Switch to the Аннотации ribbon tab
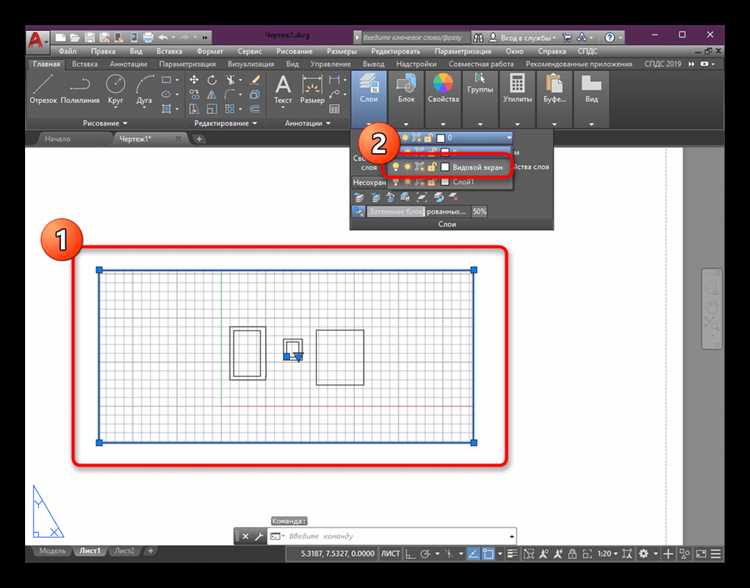750x588 pixels. click(x=128, y=64)
